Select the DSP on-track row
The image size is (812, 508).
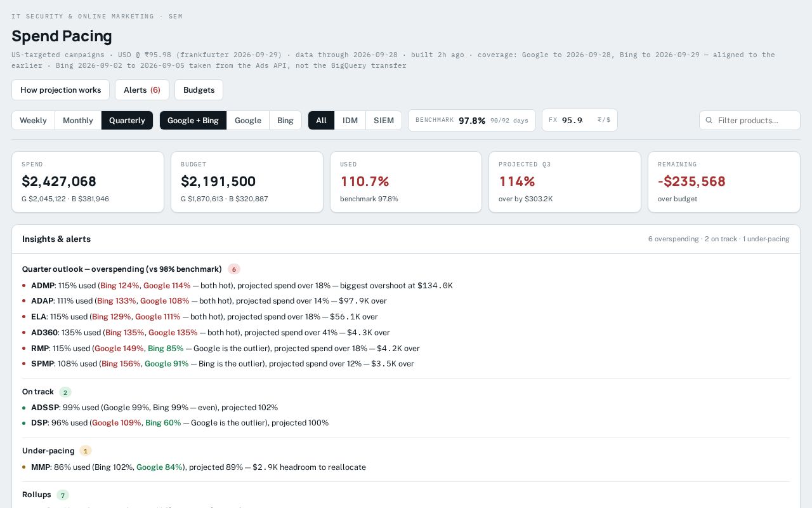tap(406, 423)
